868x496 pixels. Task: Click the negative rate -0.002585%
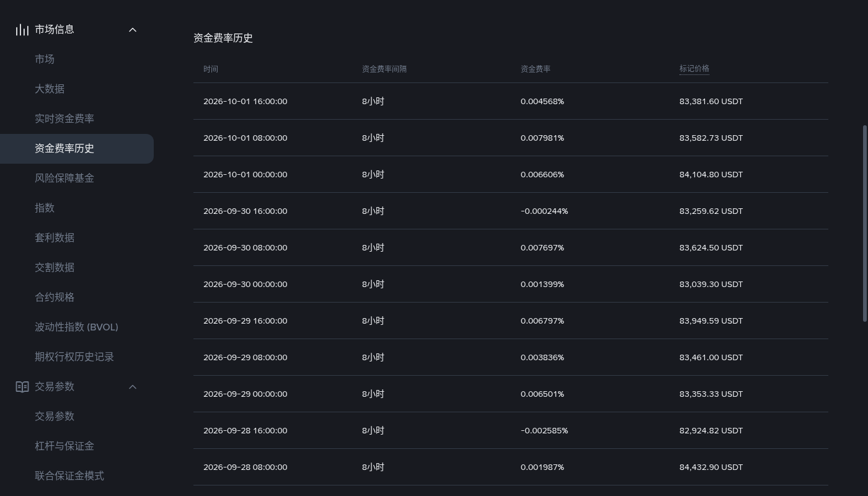point(544,431)
